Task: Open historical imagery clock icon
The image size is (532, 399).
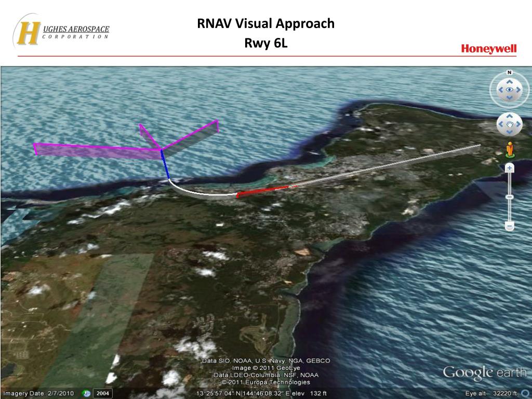Action: 87,393
